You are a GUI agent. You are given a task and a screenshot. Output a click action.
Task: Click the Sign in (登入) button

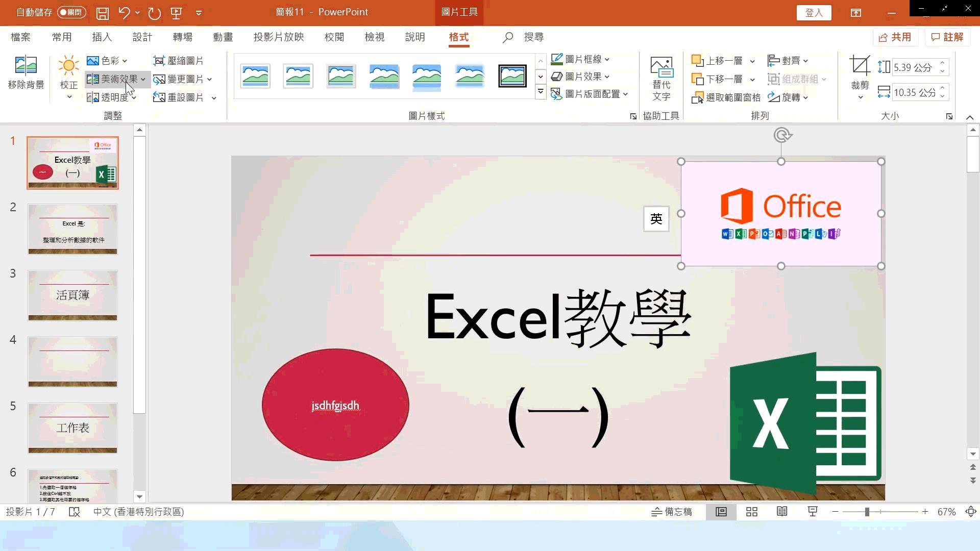pos(814,13)
